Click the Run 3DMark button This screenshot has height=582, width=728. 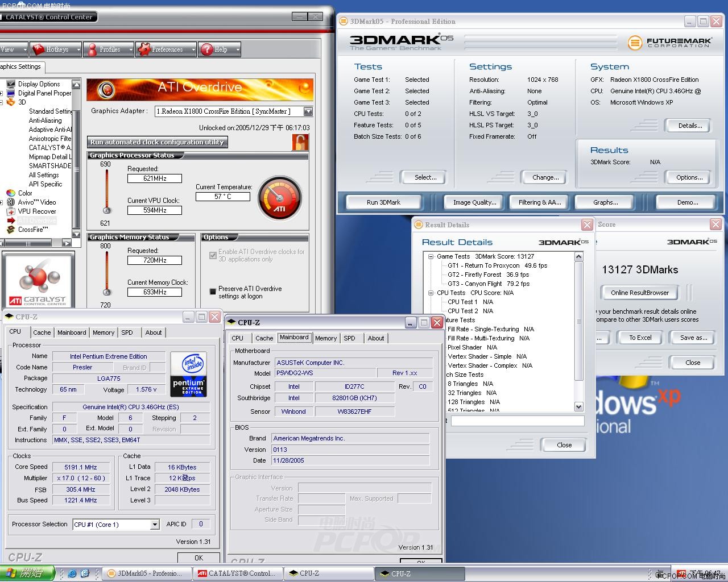[383, 202]
